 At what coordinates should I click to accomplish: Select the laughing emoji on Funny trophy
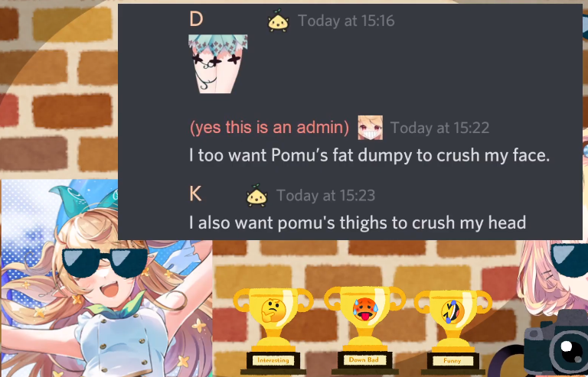[x=452, y=312]
